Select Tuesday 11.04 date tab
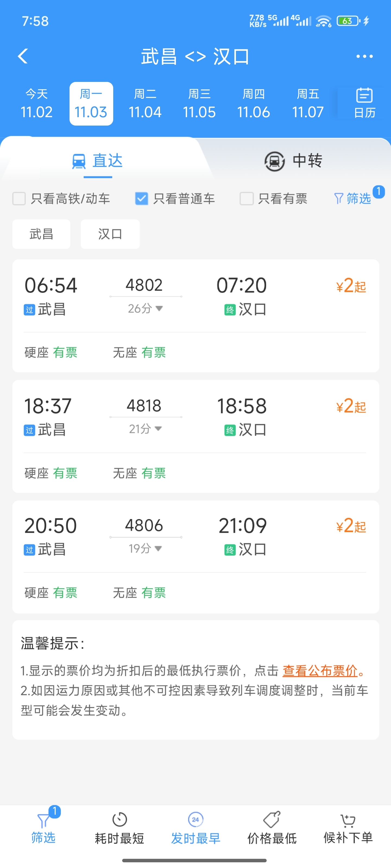 pos(145,104)
